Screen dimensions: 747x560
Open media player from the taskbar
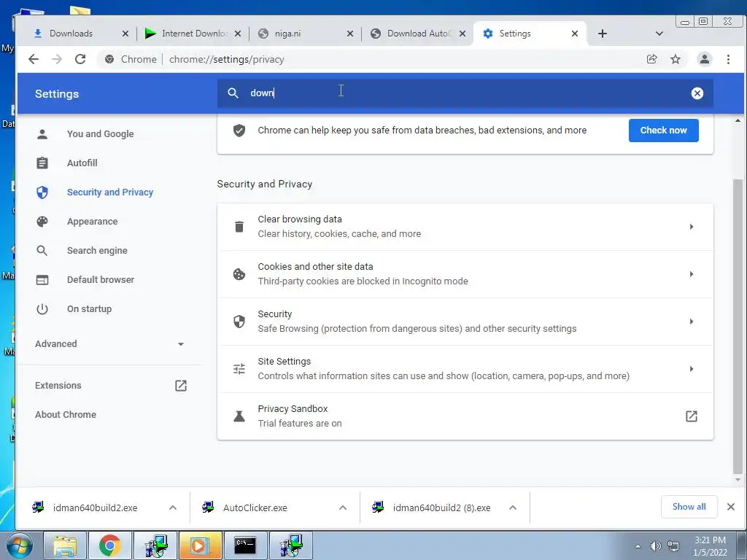200,545
